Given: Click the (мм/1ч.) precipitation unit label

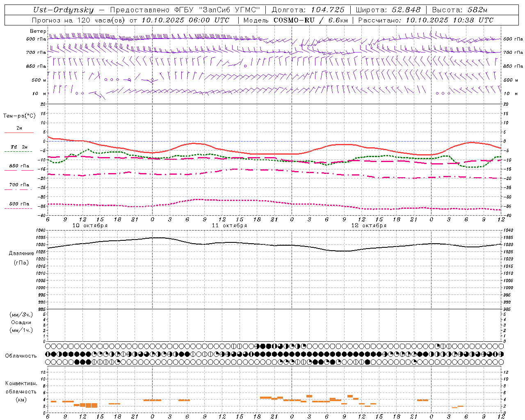Looking at the screenshot, I should pos(21,330).
